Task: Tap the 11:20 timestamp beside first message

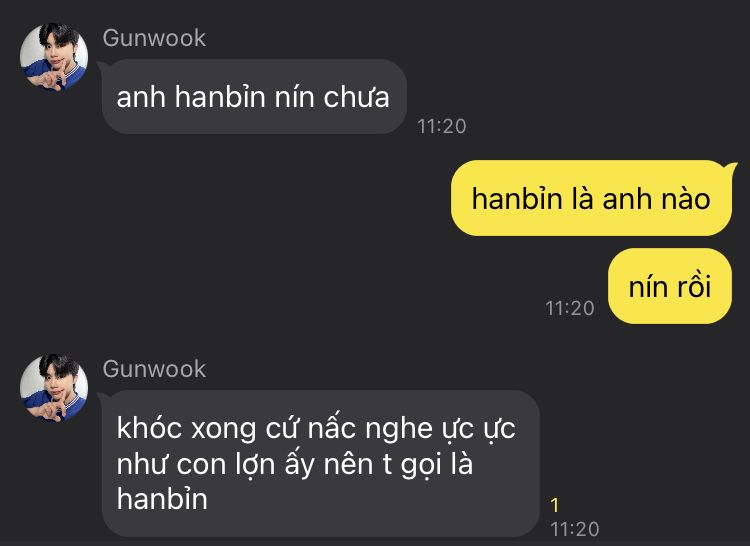Action: (x=441, y=126)
